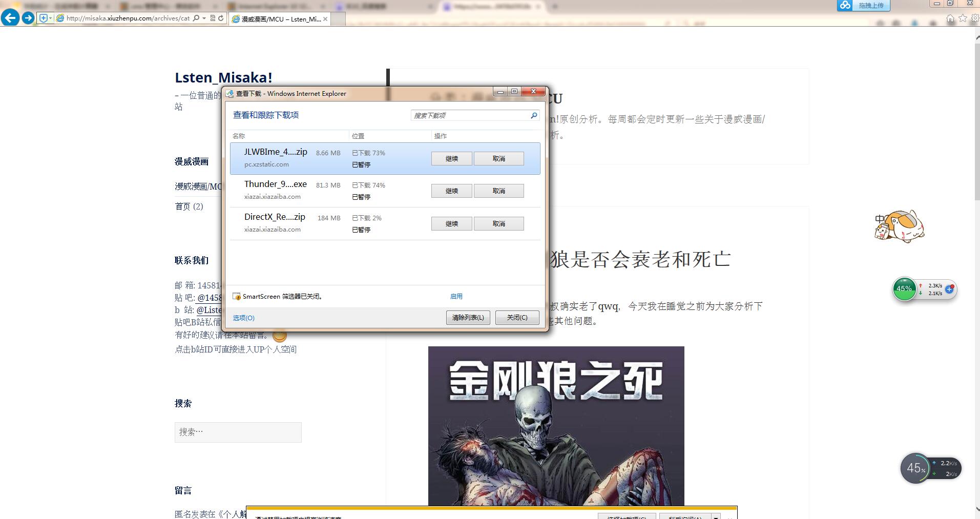Refresh the page with the reload icon
This screenshot has width=980, height=519.
221,18
